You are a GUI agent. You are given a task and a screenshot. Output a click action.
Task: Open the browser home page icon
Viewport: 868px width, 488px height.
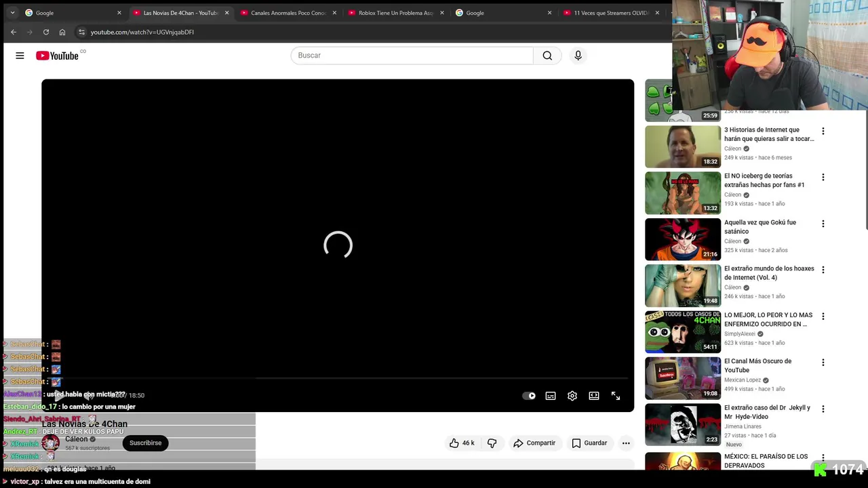pos(62,32)
